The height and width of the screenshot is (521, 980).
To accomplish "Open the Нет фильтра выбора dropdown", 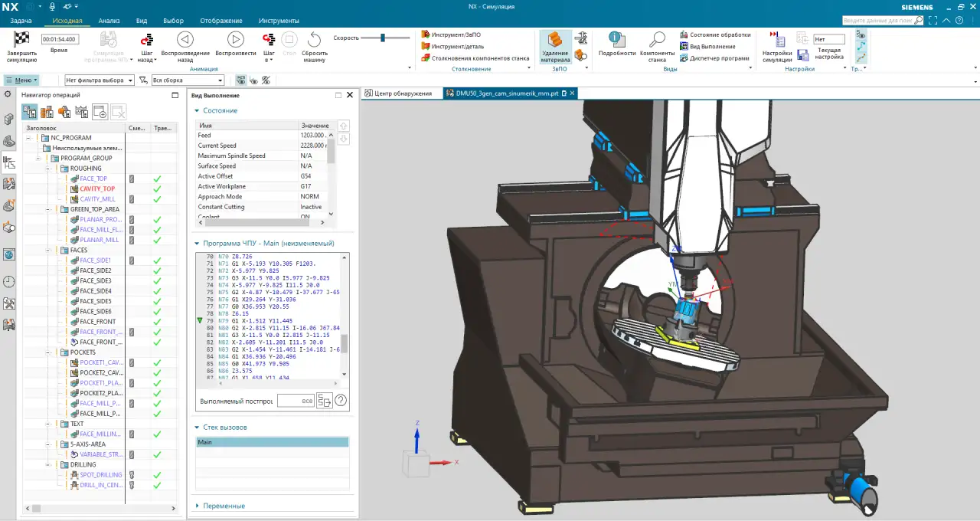I will pyautogui.click(x=99, y=80).
